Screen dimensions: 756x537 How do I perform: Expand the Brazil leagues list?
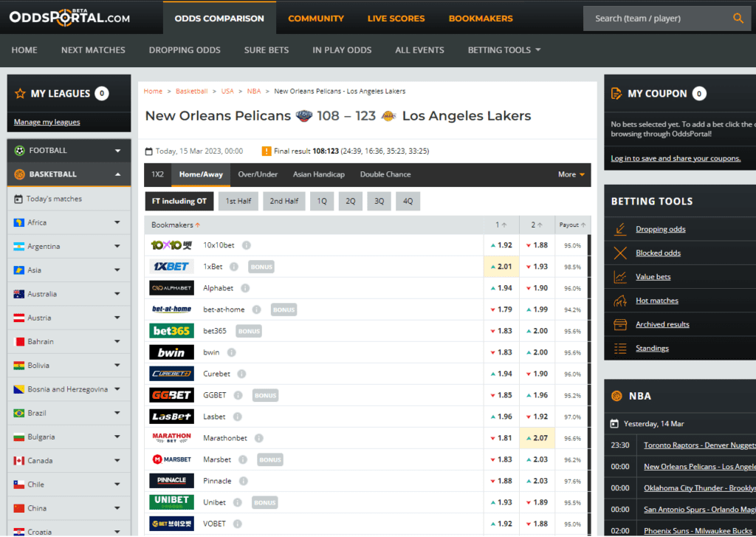[69, 413]
